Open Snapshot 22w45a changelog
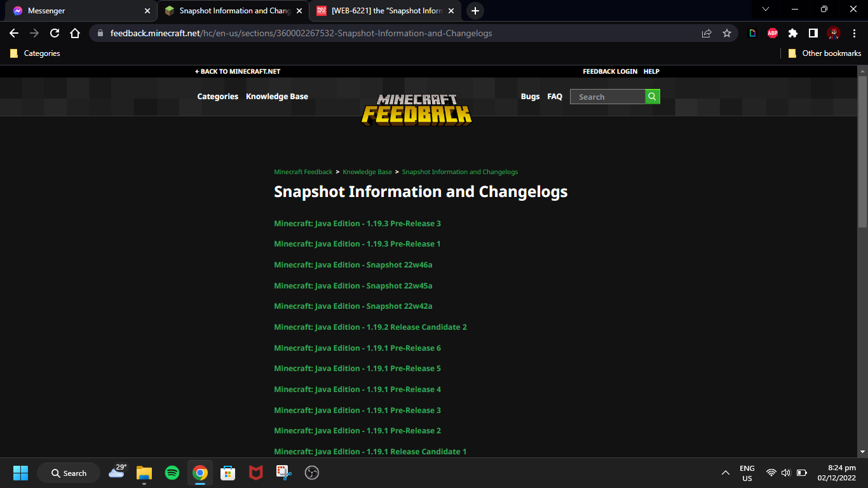868x488 pixels. pos(353,286)
